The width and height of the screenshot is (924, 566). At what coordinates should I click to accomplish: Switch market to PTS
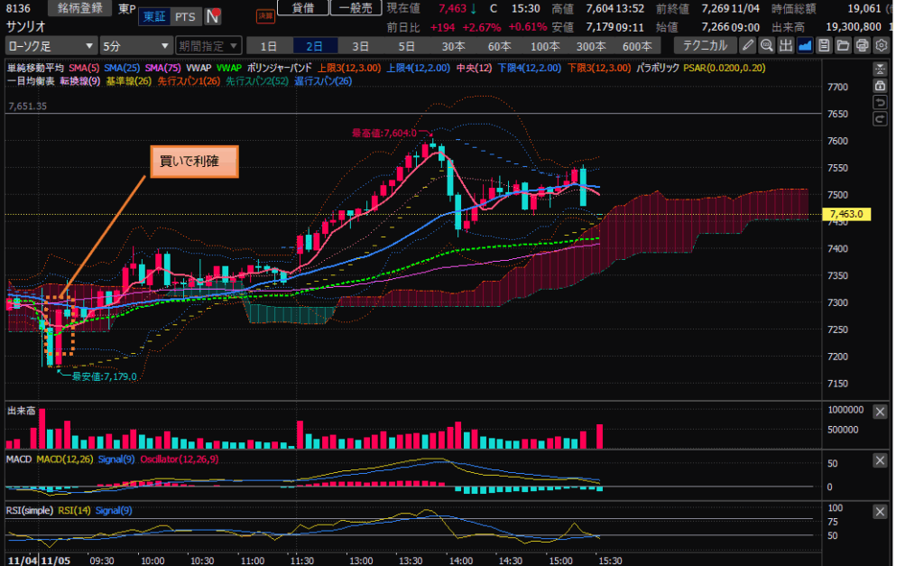pyautogui.click(x=185, y=16)
